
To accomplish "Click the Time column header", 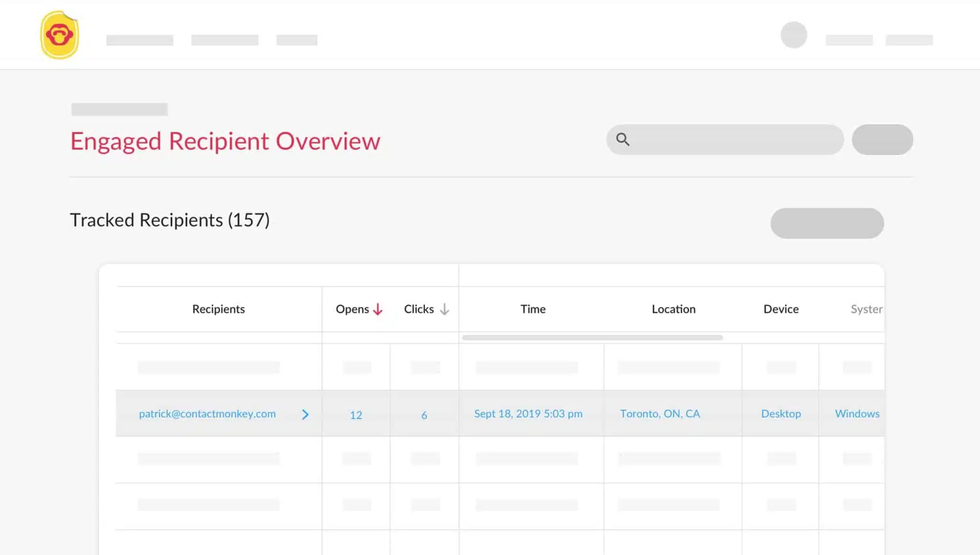I will tap(533, 309).
